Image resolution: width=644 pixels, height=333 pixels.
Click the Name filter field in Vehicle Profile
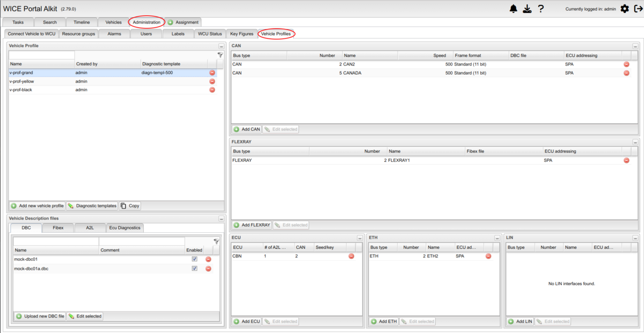(41, 55)
